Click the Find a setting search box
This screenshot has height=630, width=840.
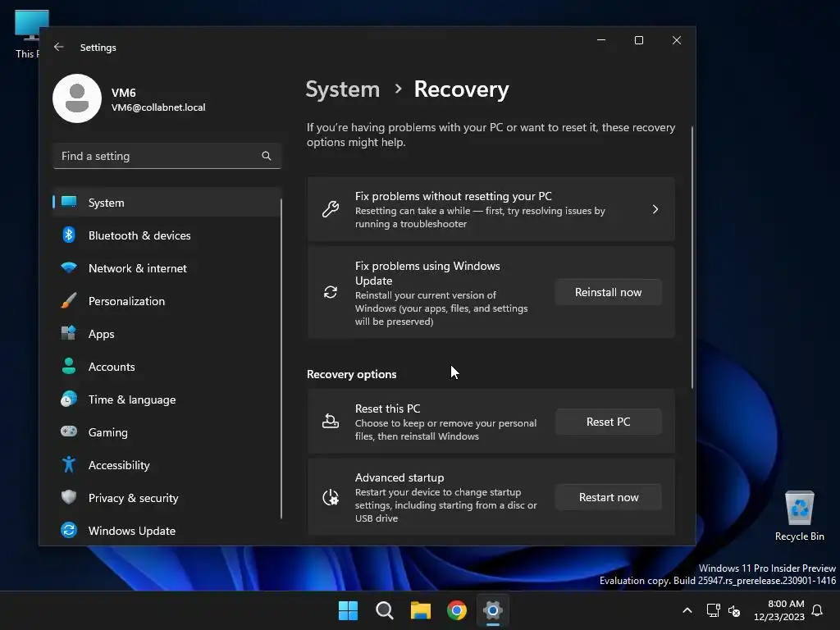tap(167, 156)
